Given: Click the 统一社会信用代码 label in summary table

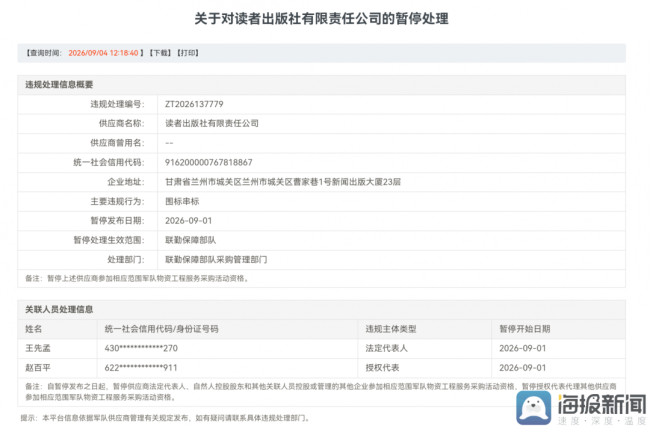Looking at the screenshot, I should click(109, 162).
